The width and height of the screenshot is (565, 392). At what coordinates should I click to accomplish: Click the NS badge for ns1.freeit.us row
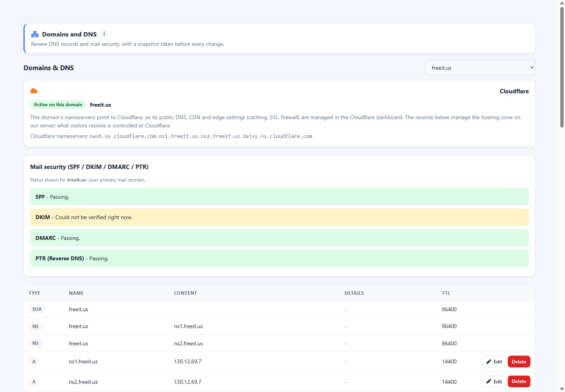[35, 326]
